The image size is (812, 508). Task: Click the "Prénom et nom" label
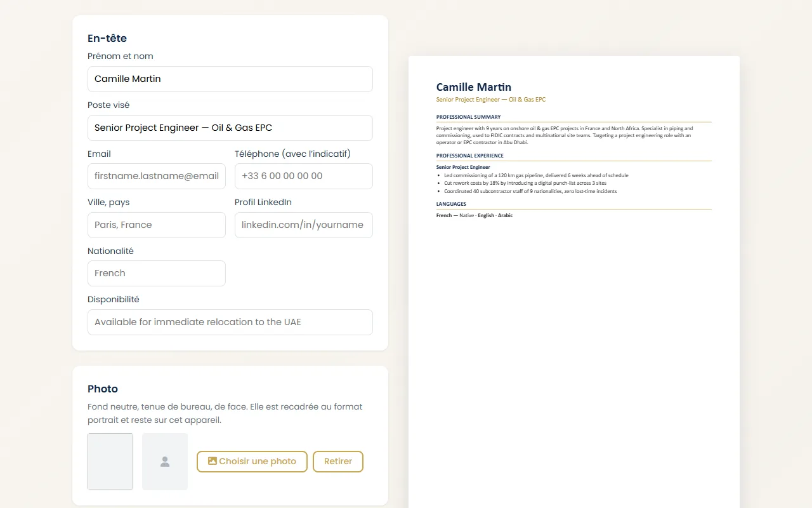point(121,56)
